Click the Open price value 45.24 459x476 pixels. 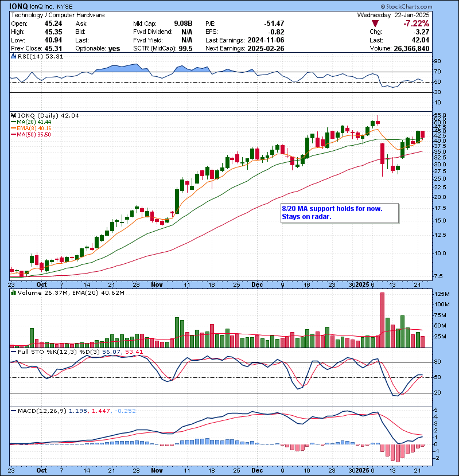(x=53, y=24)
